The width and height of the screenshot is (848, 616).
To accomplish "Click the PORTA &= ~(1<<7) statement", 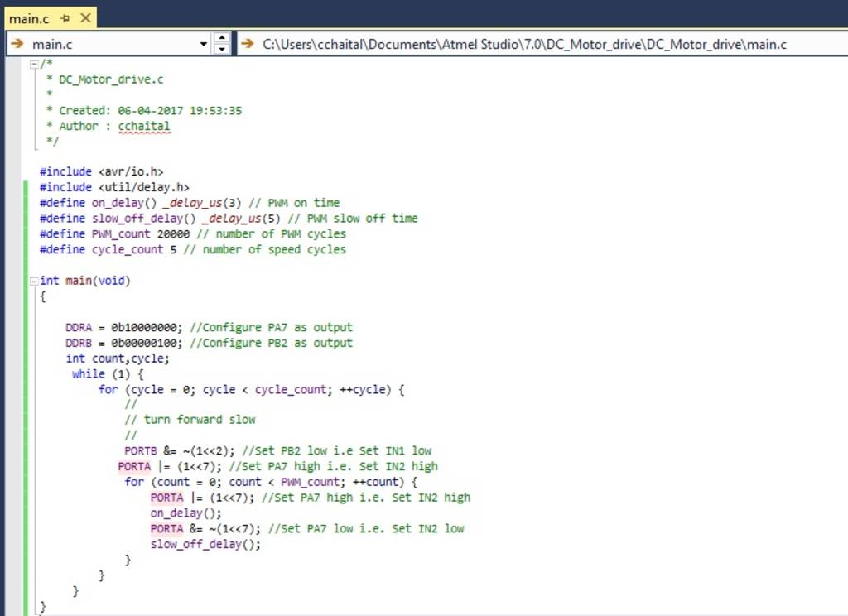I will (x=205, y=529).
